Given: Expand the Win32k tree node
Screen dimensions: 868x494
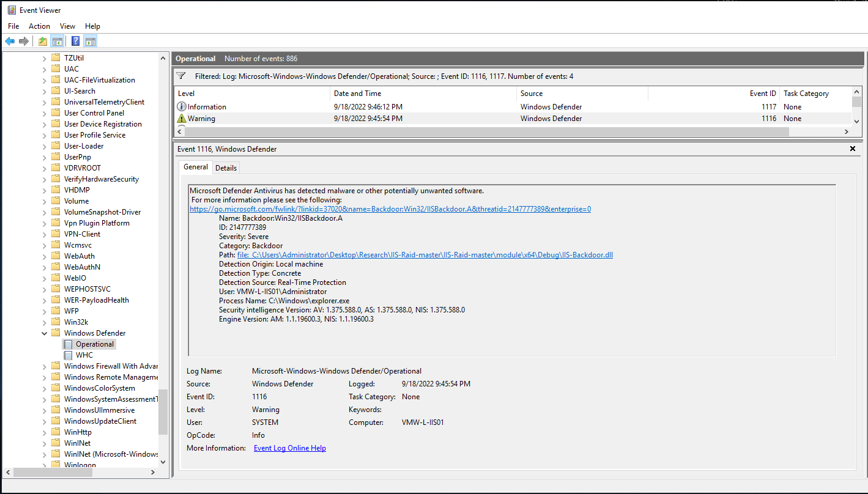Looking at the screenshot, I should click(x=44, y=322).
